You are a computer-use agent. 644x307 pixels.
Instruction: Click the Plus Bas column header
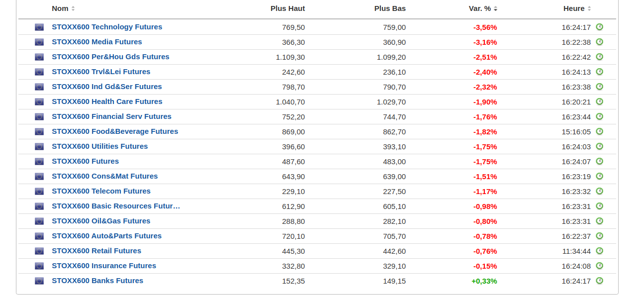click(390, 8)
